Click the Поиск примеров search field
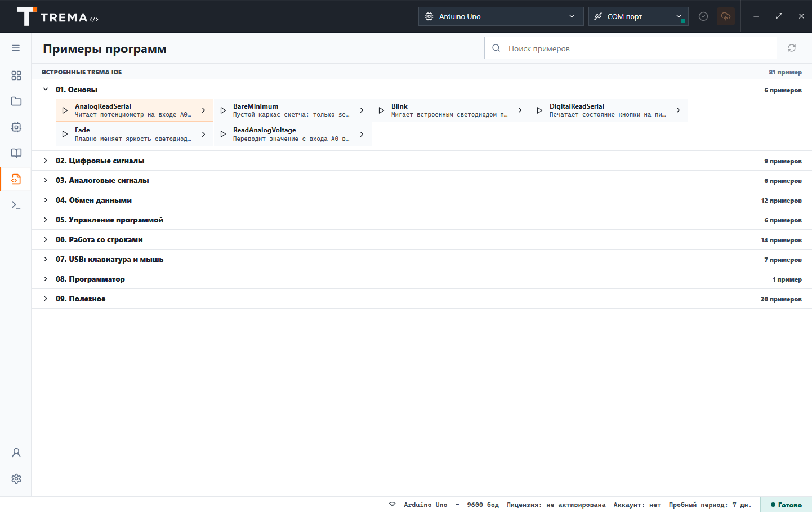This screenshot has height=512, width=812. pyautogui.click(x=631, y=48)
